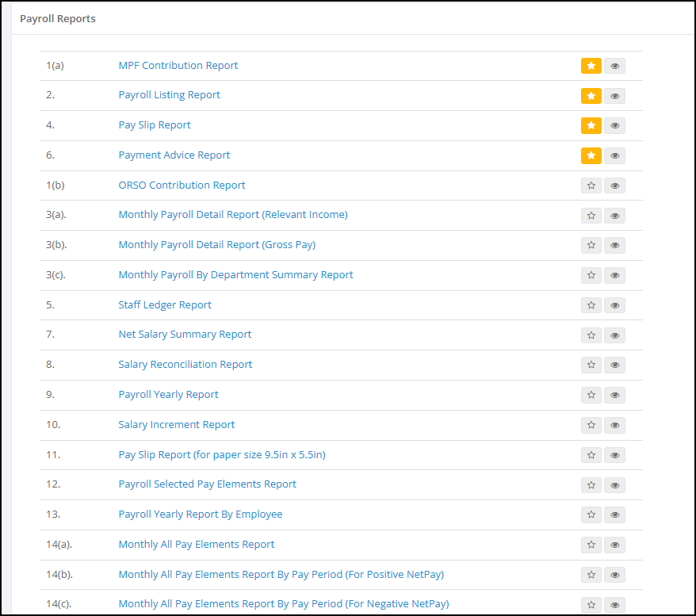The width and height of the screenshot is (696, 616).
Task: Mark Staff Ledger Report as favorite
Action: click(591, 305)
